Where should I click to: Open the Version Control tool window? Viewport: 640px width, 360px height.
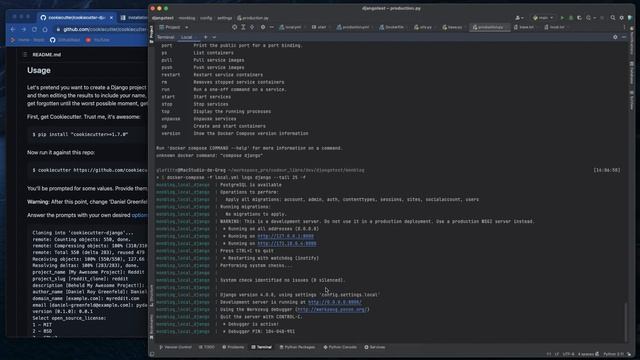point(176,347)
